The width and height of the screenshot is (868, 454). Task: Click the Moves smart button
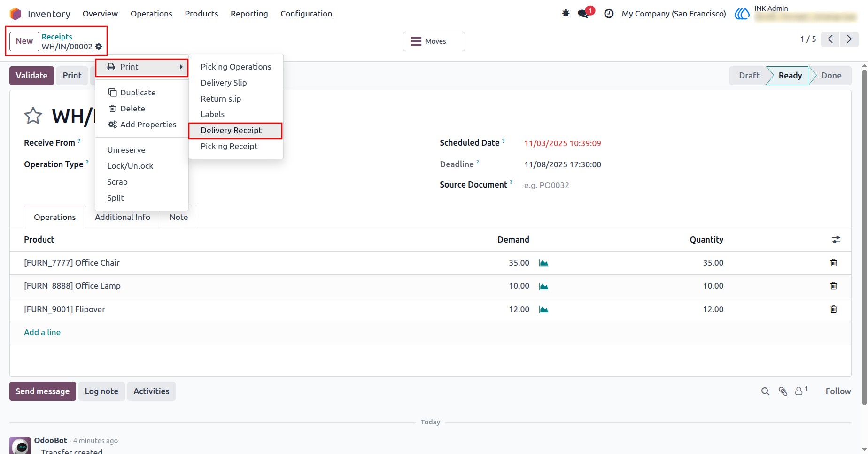[x=434, y=41]
